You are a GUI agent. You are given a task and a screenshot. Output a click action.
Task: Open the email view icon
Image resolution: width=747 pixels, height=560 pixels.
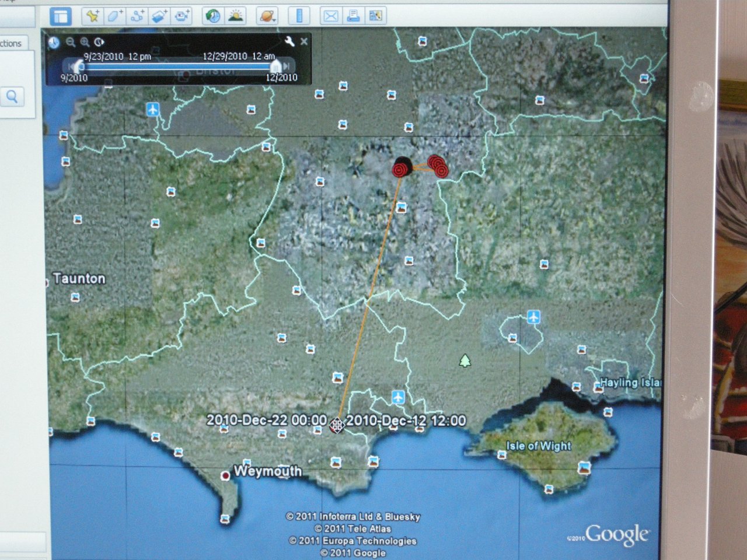(x=331, y=16)
